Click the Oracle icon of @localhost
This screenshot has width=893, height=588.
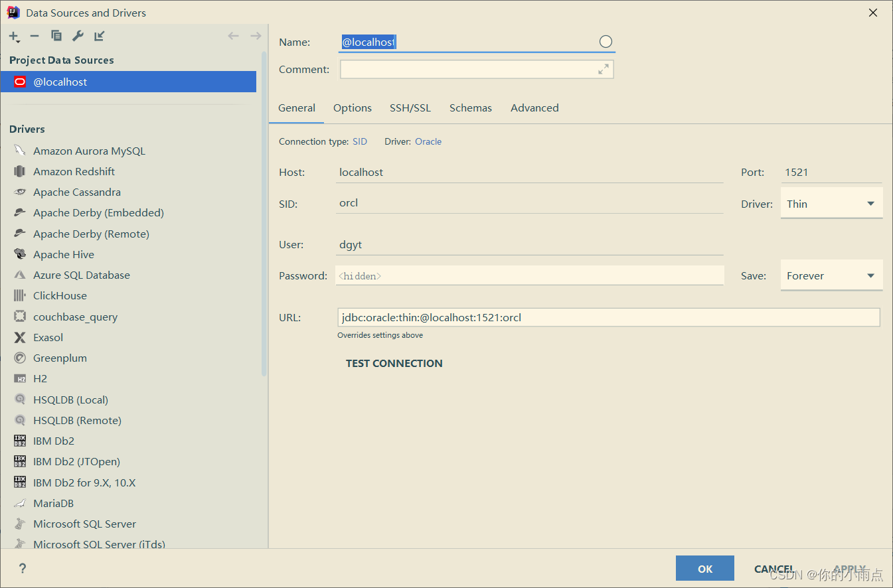click(x=20, y=82)
